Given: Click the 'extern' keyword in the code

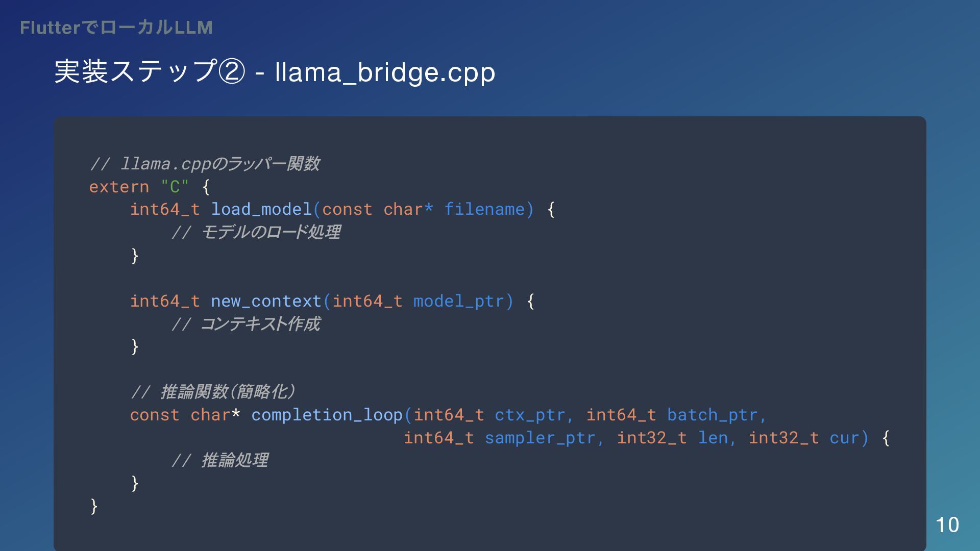Looking at the screenshot, I should point(119,187).
